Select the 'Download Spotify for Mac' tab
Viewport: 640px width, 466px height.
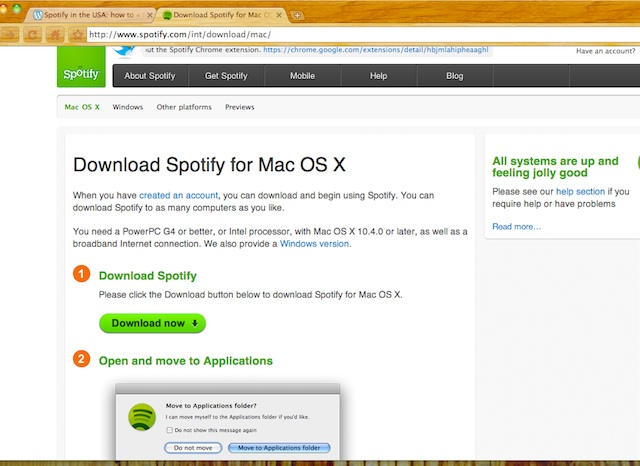pos(220,15)
